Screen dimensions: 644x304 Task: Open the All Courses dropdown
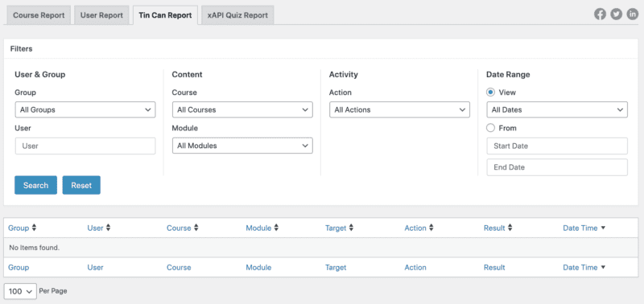click(242, 110)
